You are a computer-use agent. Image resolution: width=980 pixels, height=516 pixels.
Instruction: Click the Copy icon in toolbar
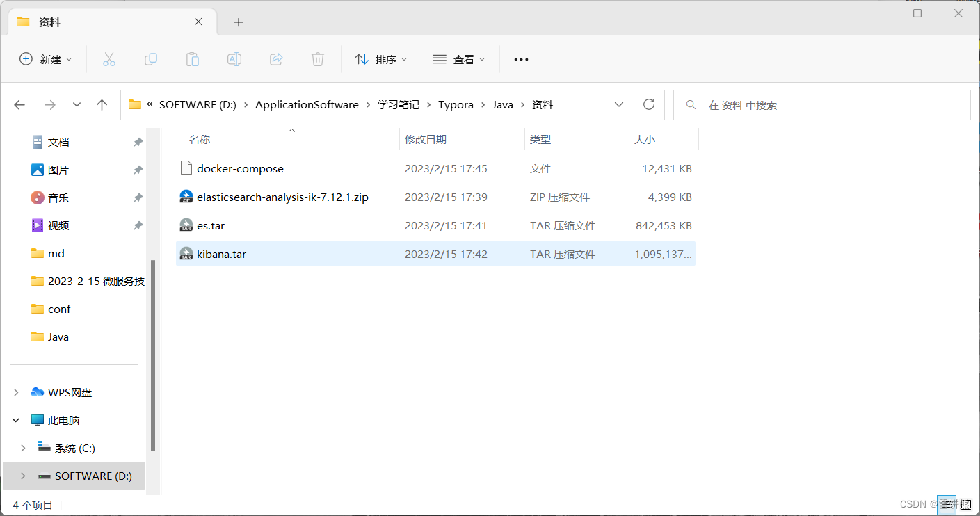[150, 59]
